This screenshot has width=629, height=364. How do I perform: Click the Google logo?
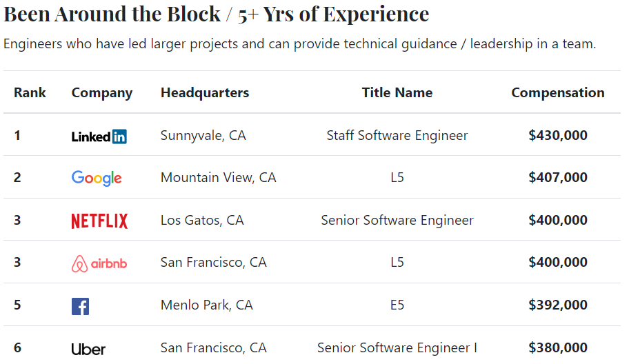(97, 178)
